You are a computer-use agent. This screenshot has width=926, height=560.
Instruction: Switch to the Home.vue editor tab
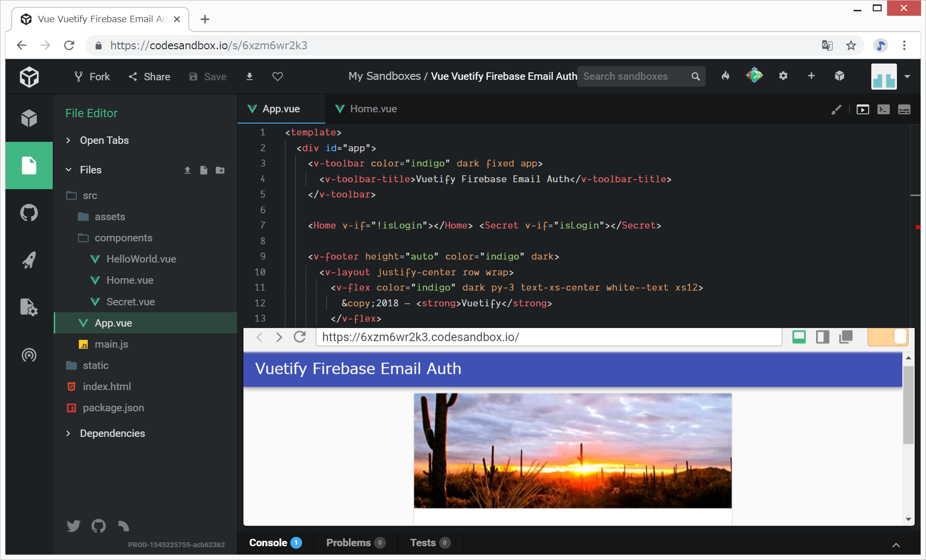click(x=366, y=109)
